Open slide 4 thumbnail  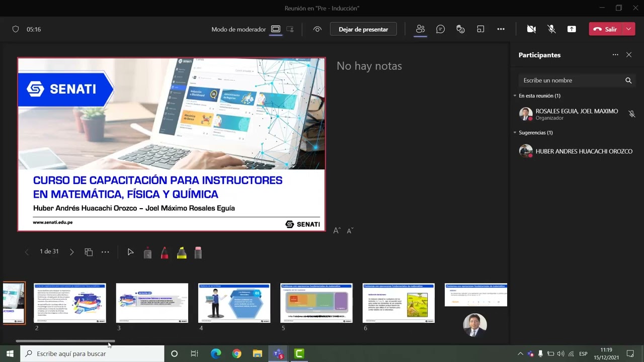point(234,303)
